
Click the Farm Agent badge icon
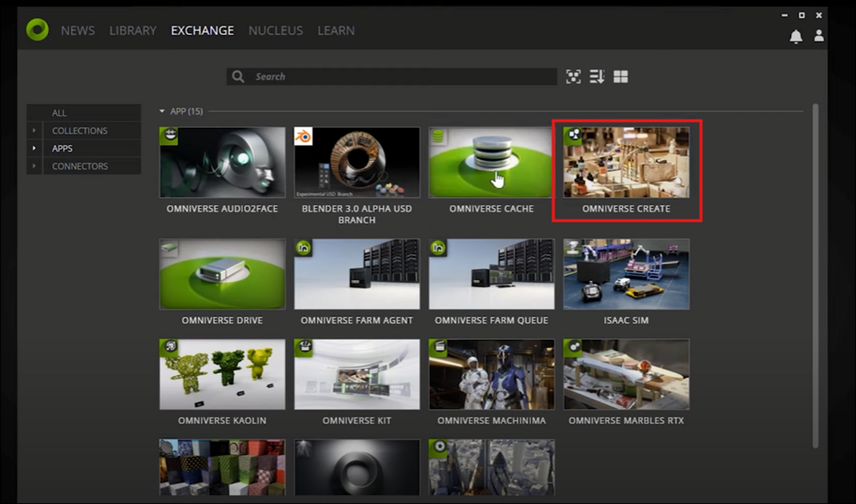(x=303, y=248)
